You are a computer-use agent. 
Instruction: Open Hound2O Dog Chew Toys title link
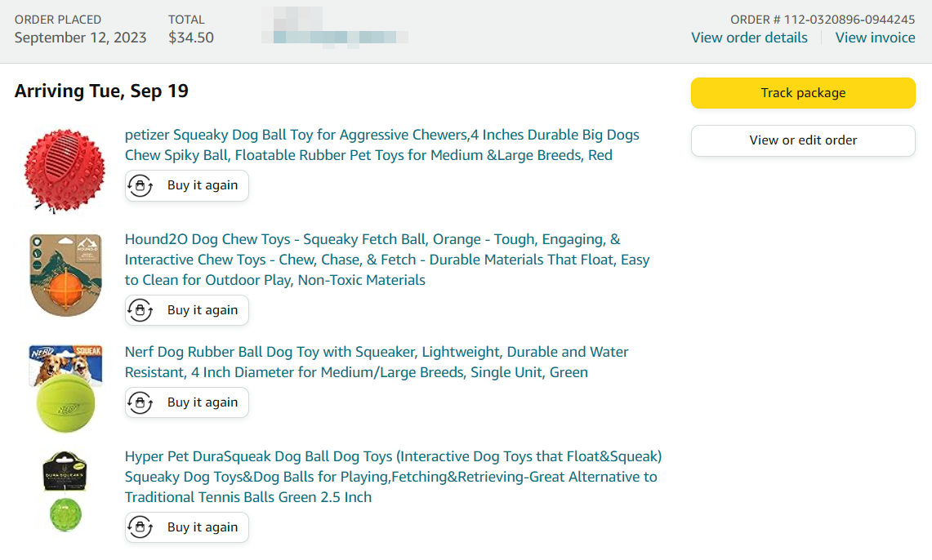pos(387,260)
